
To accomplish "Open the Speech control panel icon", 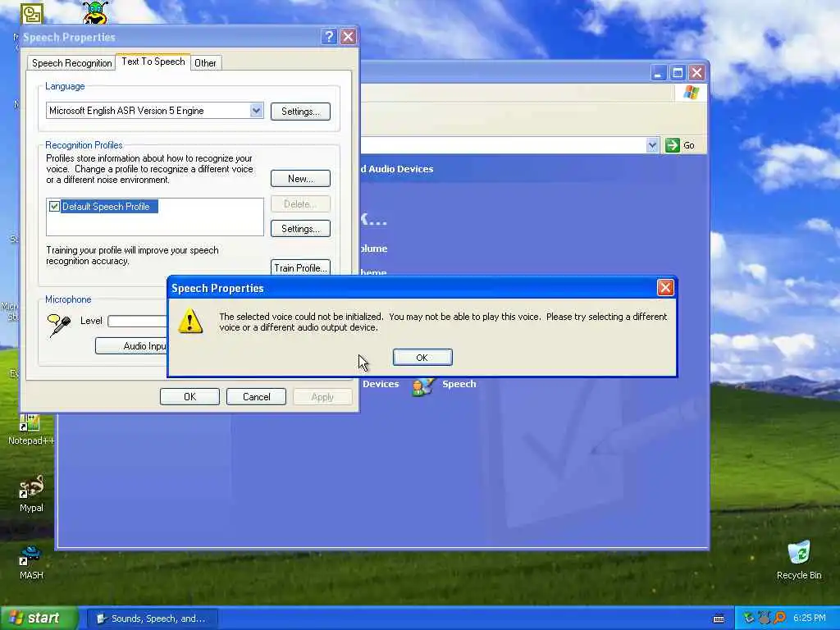I will tap(422, 386).
